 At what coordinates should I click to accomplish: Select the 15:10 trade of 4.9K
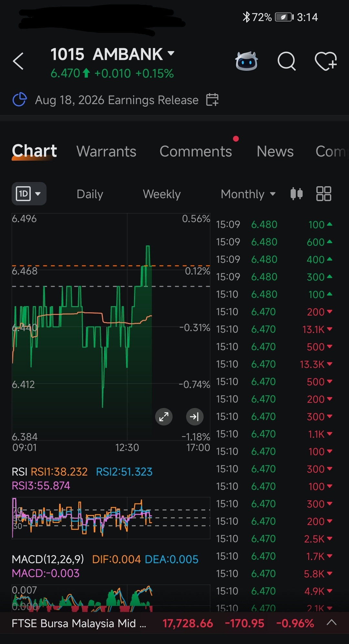click(x=274, y=591)
